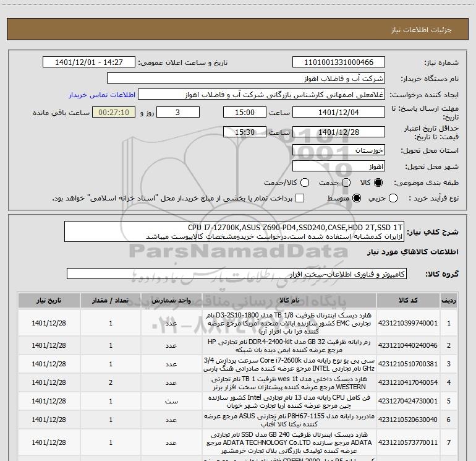Click the جزئیات اطلاعات نیاز header
This screenshot has width=476, height=461.
click(422, 30)
